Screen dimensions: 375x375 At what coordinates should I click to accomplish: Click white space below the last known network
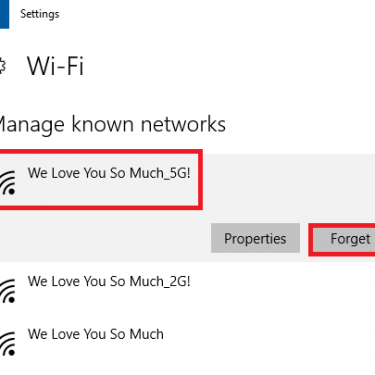[x=187, y=369]
